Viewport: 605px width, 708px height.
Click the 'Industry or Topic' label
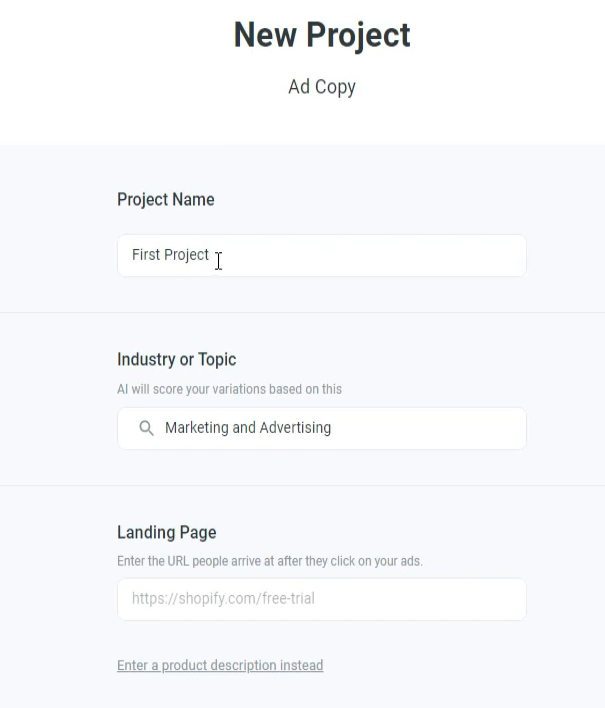pos(176,360)
